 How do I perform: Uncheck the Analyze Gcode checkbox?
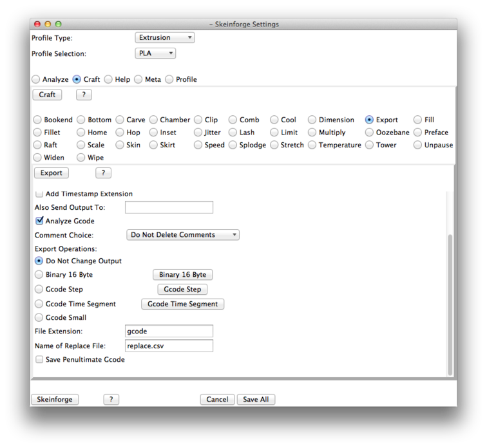coord(40,221)
